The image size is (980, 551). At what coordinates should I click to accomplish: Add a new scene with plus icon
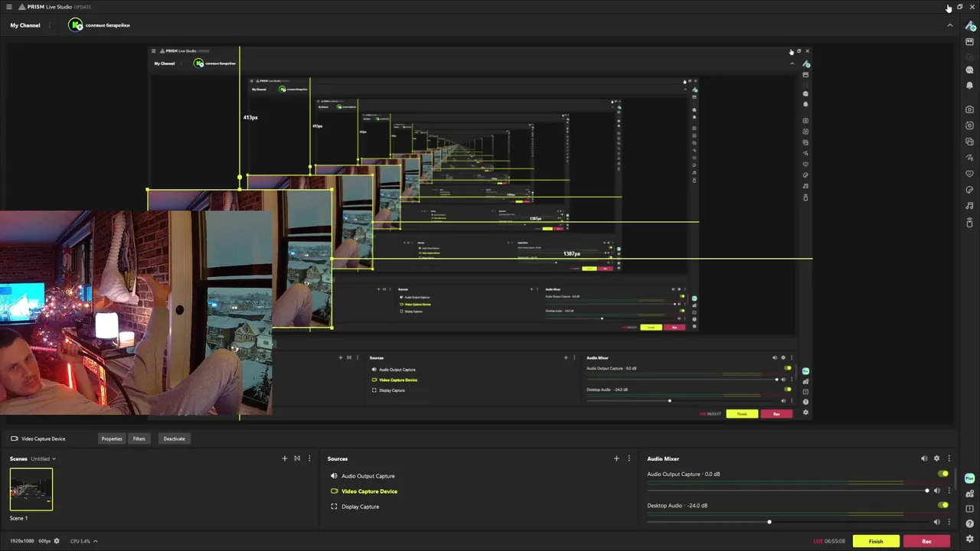coord(285,458)
